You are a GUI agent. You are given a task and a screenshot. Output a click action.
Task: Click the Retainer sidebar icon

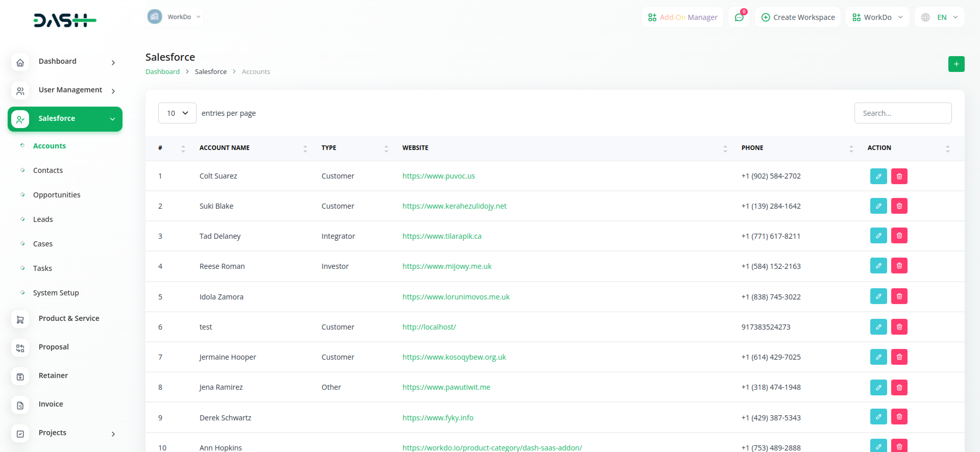coord(20,377)
